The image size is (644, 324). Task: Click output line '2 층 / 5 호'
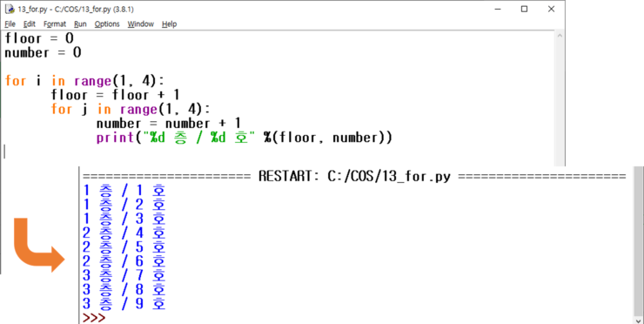124,247
